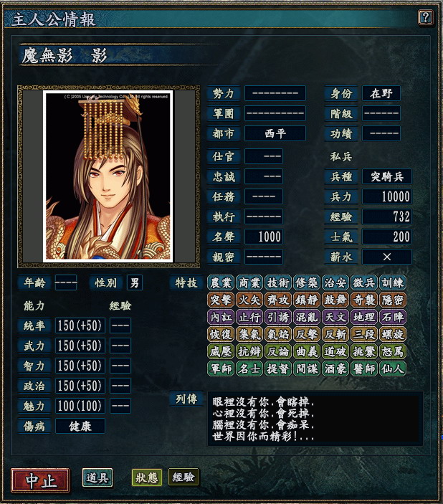Select the 訓練 skill badge
This screenshot has height=504, width=443.
393,282
